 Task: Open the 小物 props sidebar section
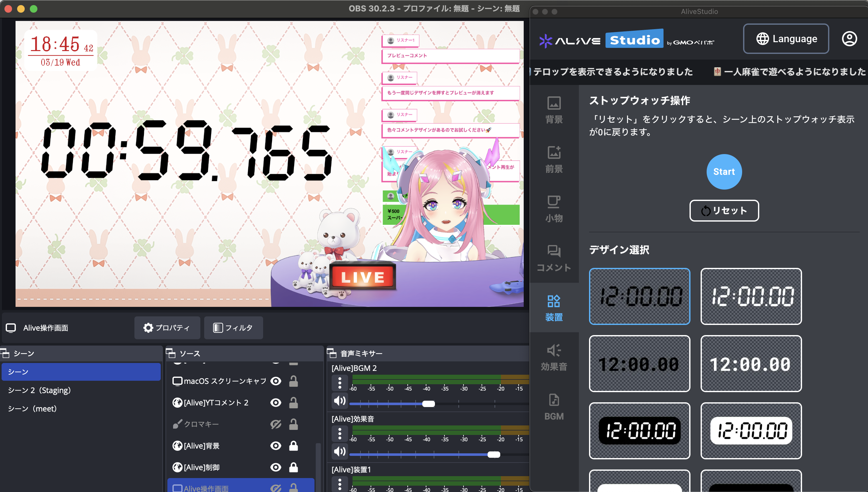coord(554,209)
